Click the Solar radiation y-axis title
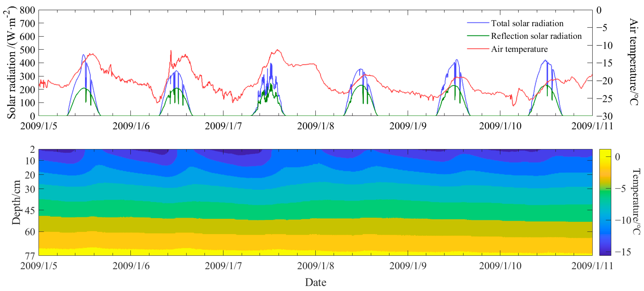Viewport: 644px width, 291px height. (x=11, y=63)
